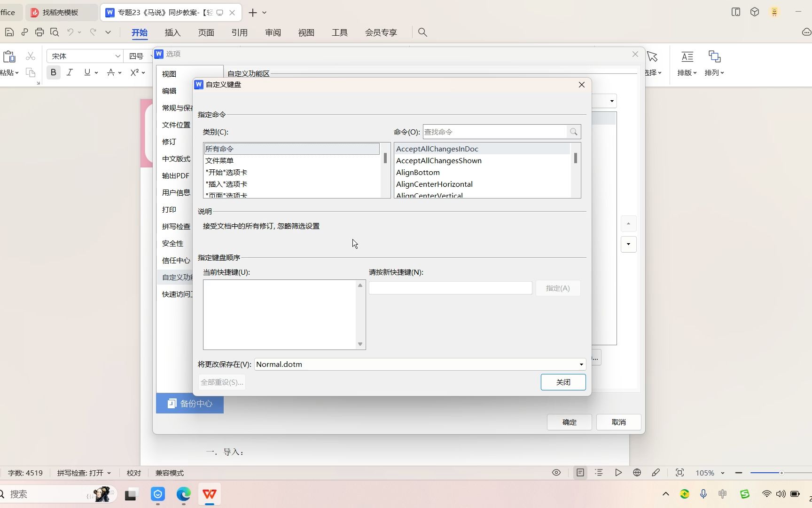Click the selection arrow tool icon

point(652,57)
